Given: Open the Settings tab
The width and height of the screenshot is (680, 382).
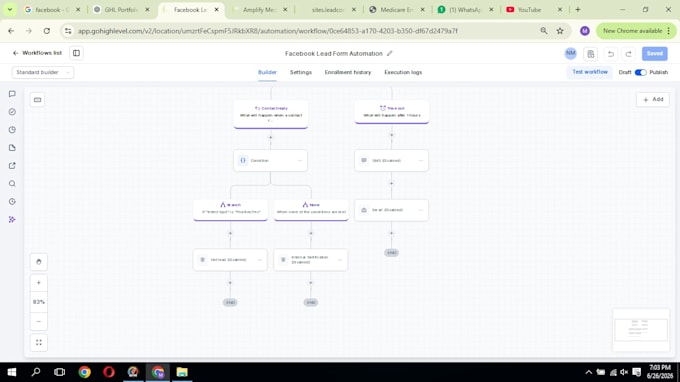Looking at the screenshot, I should tap(301, 72).
